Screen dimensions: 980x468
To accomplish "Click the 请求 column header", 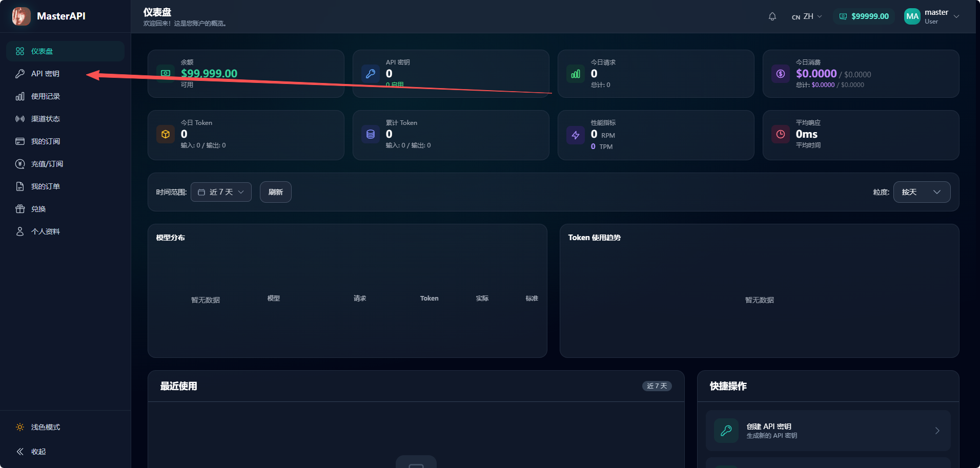I will pos(360,299).
